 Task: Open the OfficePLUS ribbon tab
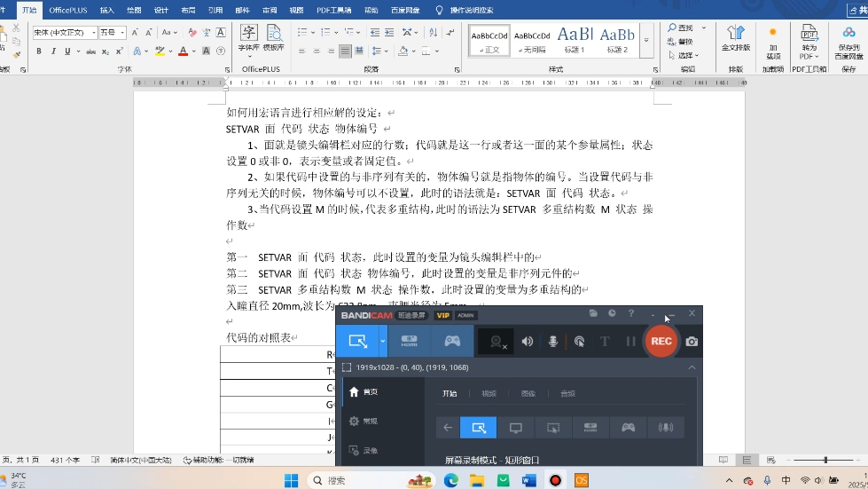68,10
